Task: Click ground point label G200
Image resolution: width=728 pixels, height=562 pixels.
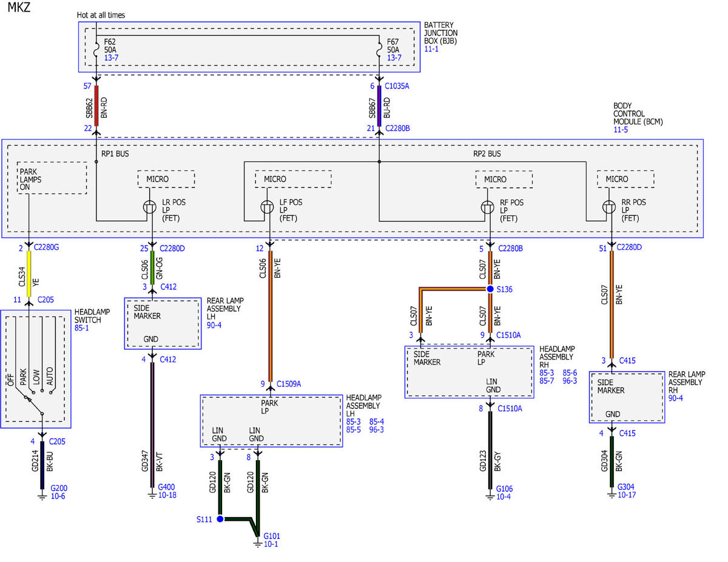Action: pos(59,488)
